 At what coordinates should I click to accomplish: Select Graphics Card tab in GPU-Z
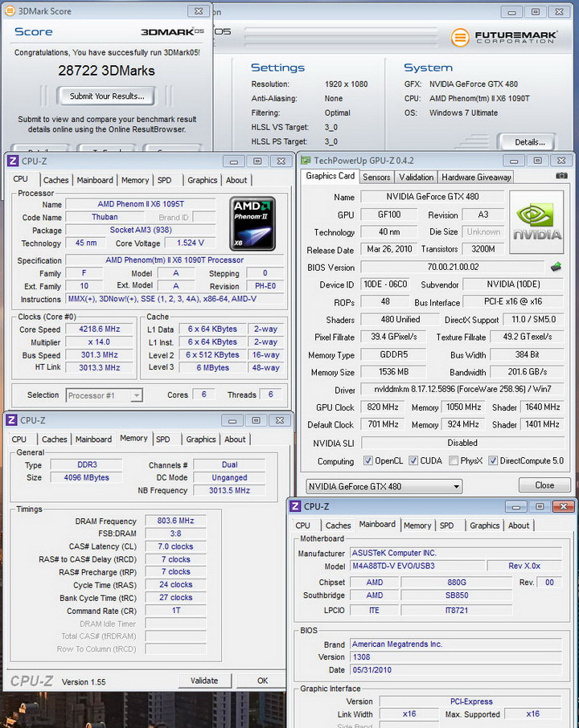tap(330, 176)
